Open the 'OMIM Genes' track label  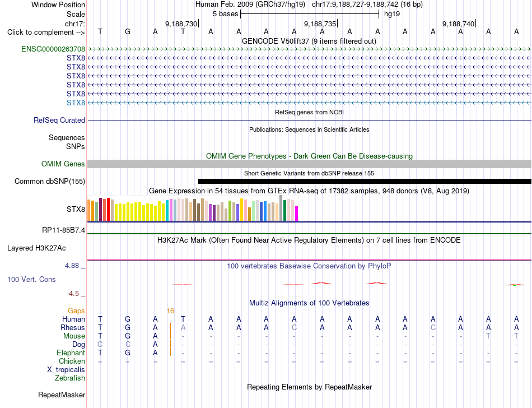coord(63,164)
